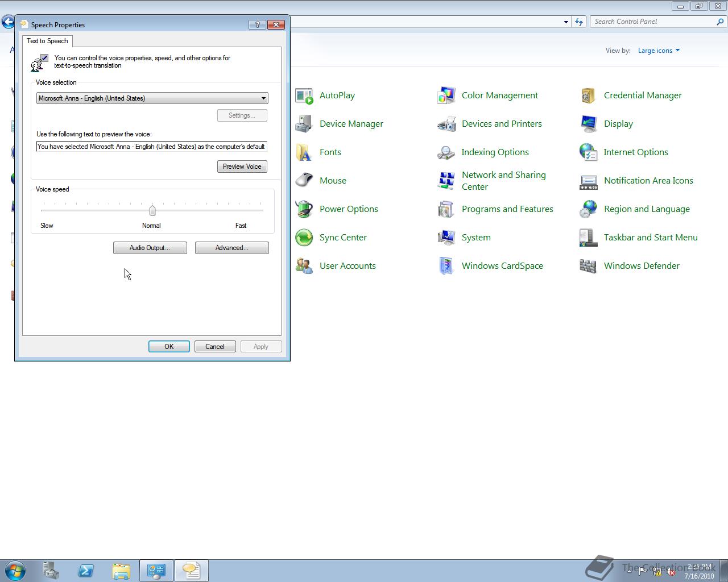The height and width of the screenshot is (582, 728).
Task: Click the Preview Voice button
Action: (x=242, y=167)
